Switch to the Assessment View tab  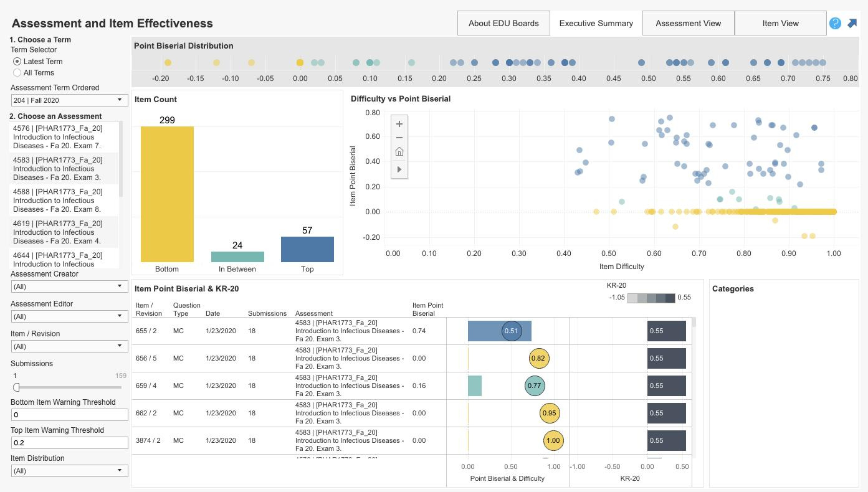point(688,23)
